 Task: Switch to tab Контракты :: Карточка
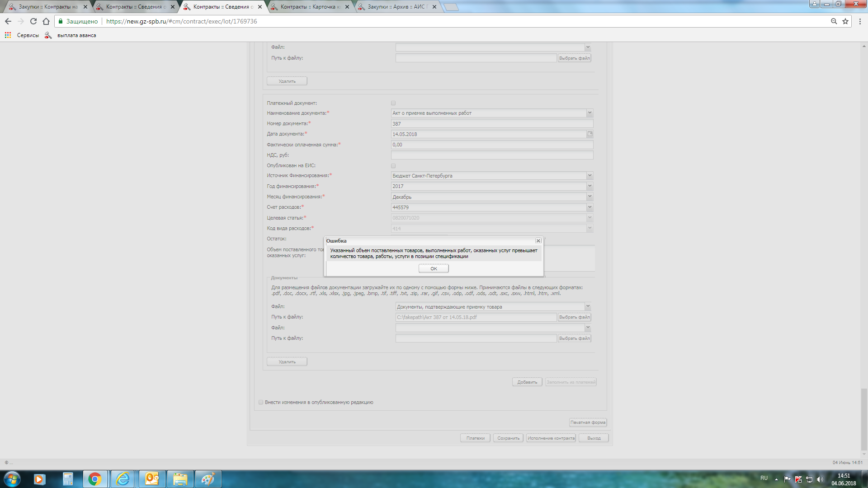(309, 7)
